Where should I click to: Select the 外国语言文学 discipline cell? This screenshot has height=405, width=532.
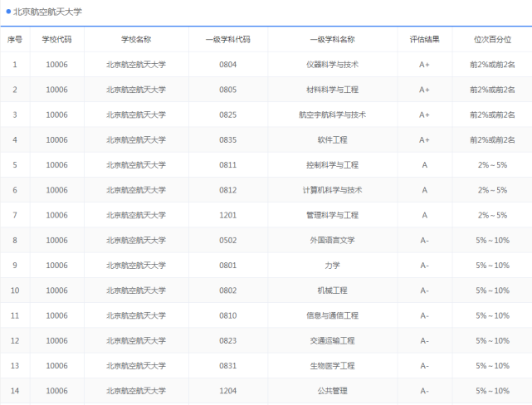pyautogui.click(x=333, y=240)
